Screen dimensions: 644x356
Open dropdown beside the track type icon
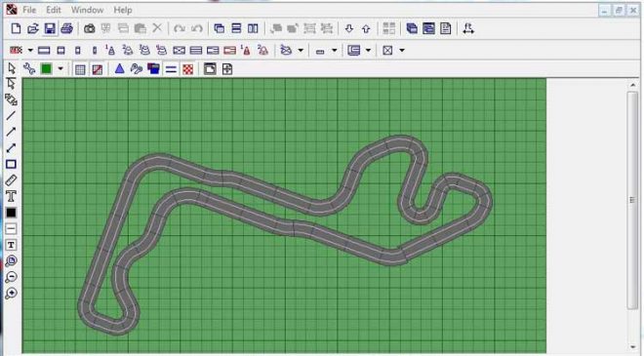(x=30, y=51)
